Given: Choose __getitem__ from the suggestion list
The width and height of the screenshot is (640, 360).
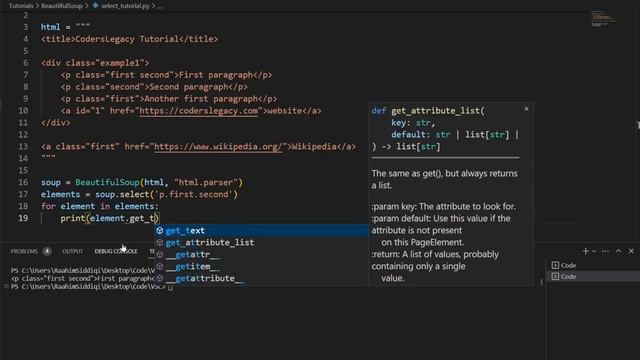Looking at the screenshot, I should [x=261, y=266].
